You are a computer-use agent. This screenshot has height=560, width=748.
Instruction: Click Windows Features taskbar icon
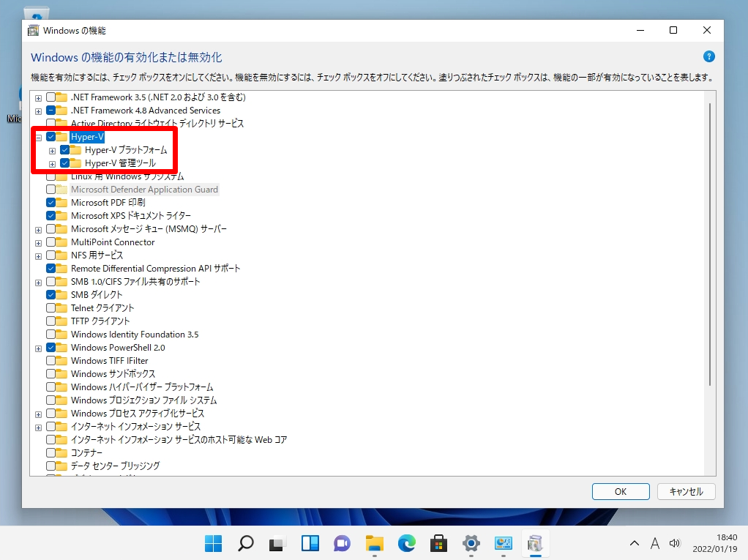pyautogui.click(x=535, y=543)
